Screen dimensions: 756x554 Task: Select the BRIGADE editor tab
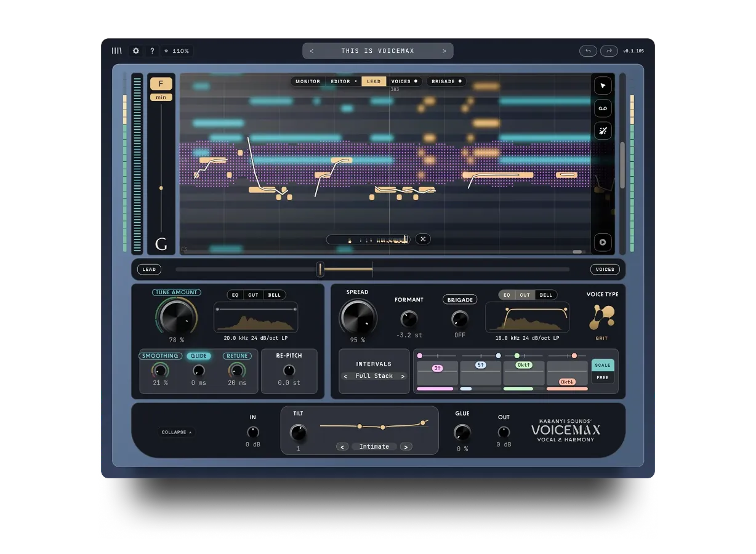pos(446,81)
